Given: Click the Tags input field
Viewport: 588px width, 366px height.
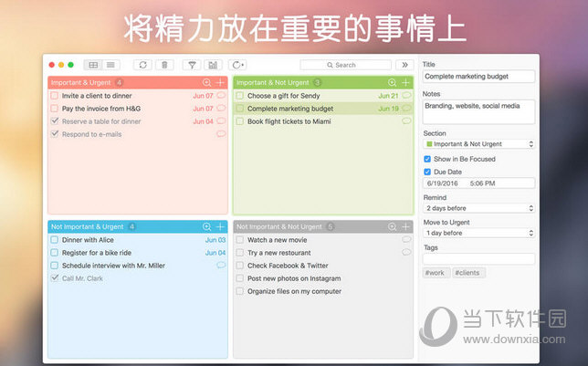Looking at the screenshot, I should click(478, 258).
